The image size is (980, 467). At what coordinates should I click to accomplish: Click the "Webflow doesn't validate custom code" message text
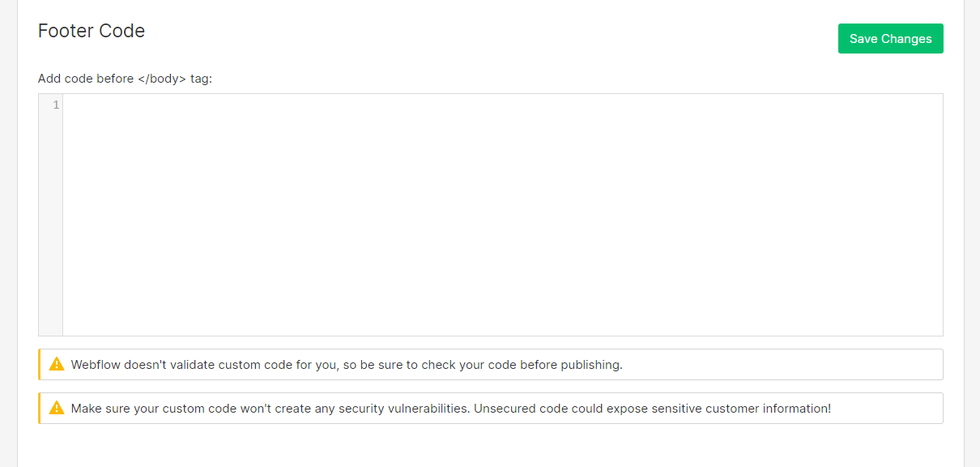[347, 365]
